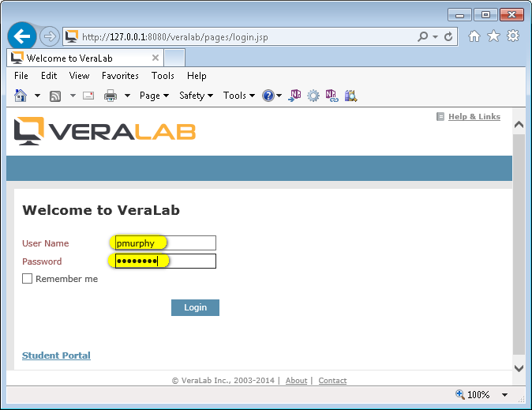Screen dimensions: 532x410
Task: Open the About link in footer
Action: (x=296, y=381)
